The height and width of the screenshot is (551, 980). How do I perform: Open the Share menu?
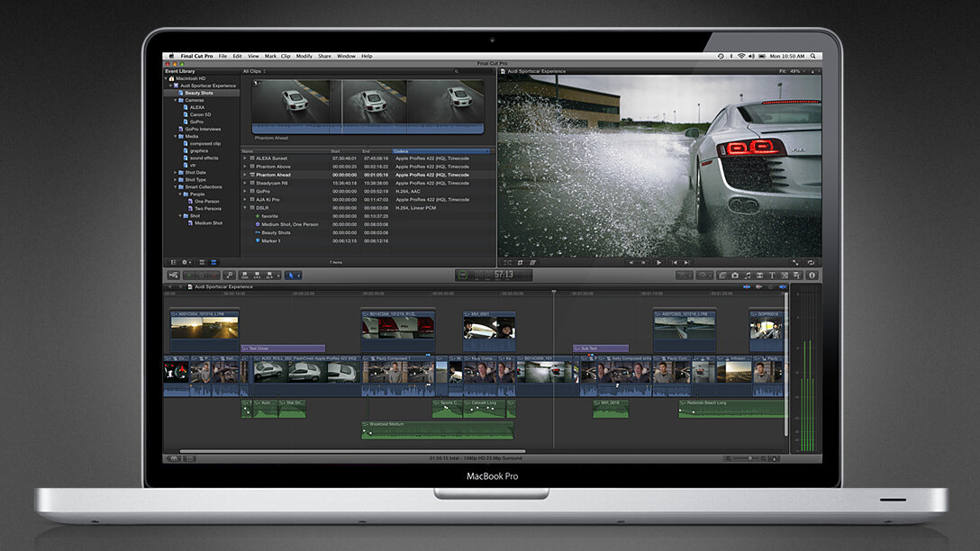point(324,56)
